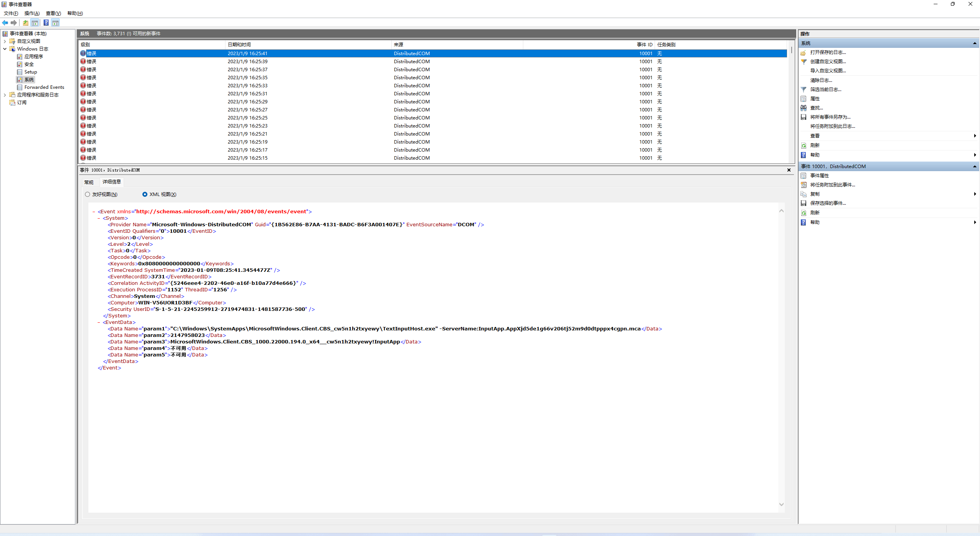
Task: Click the attach task to event icon
Action: (804, 185)
